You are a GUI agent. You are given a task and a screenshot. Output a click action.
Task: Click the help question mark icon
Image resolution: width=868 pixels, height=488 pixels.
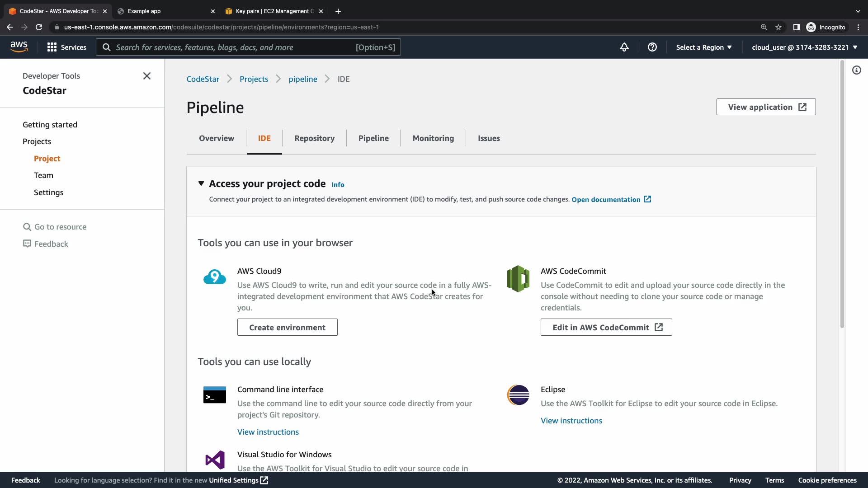pos(652,47)
